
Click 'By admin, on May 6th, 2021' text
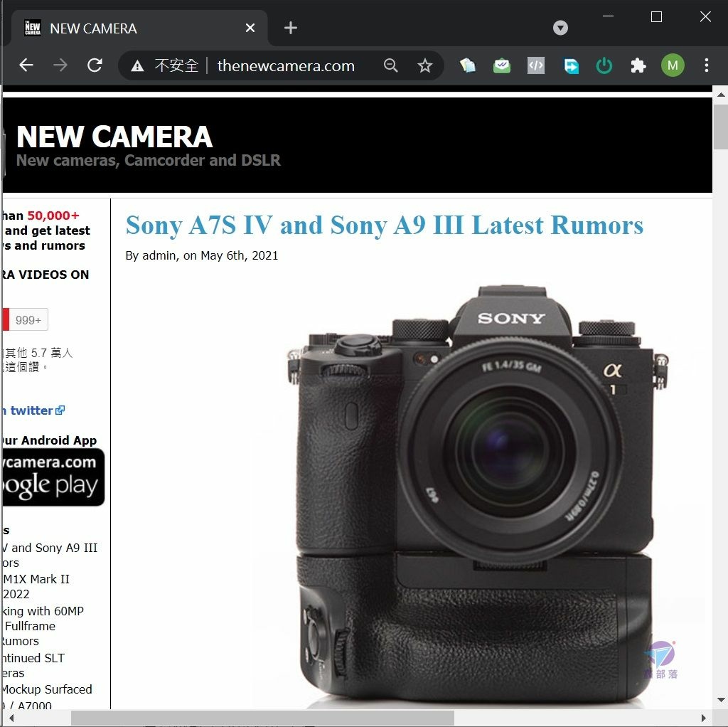tap(201, 255)
